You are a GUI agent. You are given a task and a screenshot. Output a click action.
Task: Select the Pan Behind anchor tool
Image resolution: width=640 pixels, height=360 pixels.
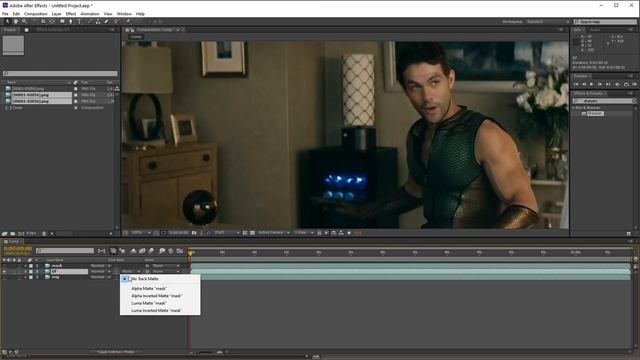pyautogui.click(x=52, y=22)
